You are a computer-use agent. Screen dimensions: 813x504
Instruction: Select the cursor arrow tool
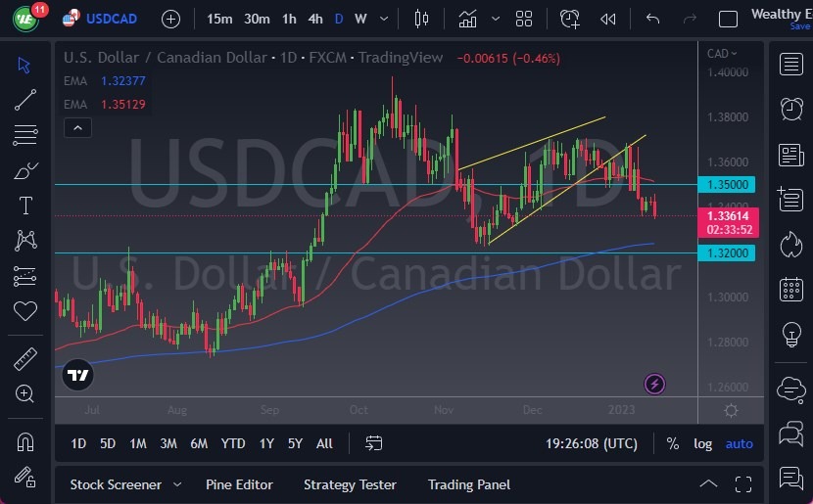(x=24, y=66)
